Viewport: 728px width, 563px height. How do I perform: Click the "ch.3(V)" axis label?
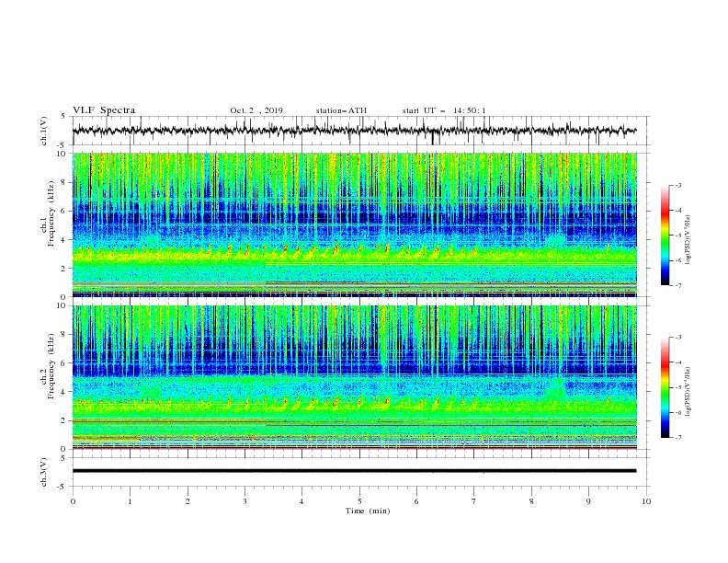(x=44, y=472)
